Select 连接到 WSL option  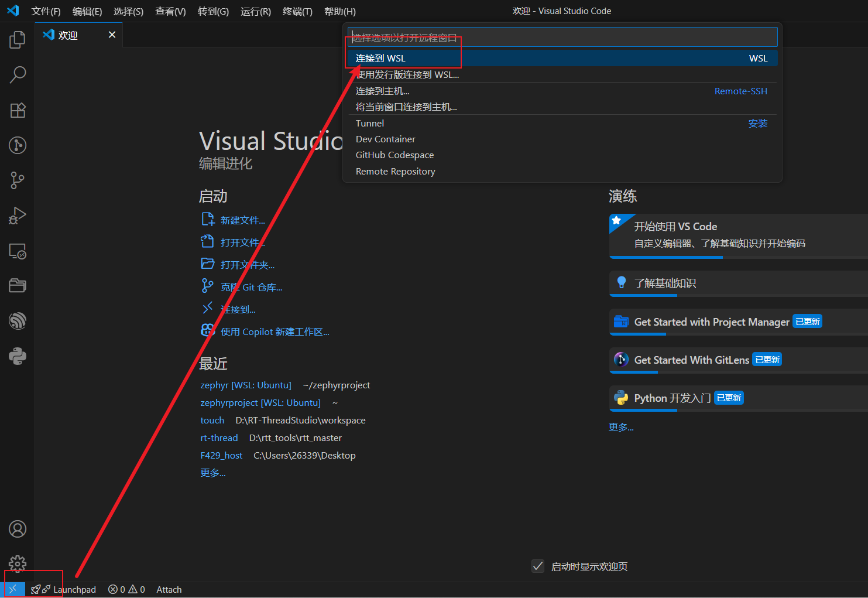pos(562,58)
